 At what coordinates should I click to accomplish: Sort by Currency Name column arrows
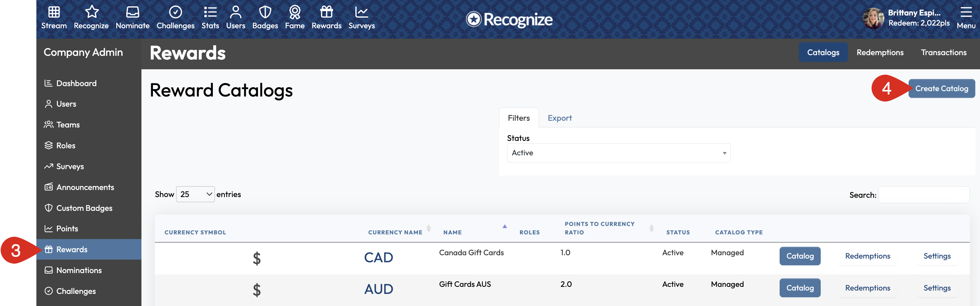(429, 228)
